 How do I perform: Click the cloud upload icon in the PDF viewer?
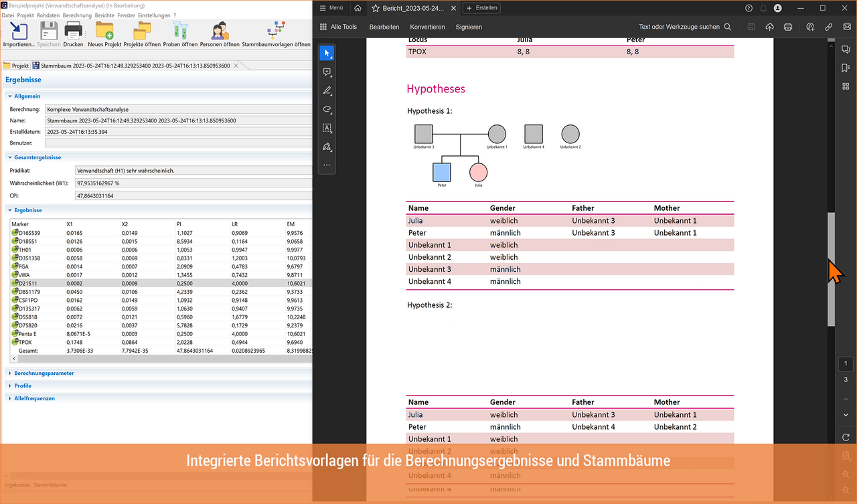[x=769, y=27]
